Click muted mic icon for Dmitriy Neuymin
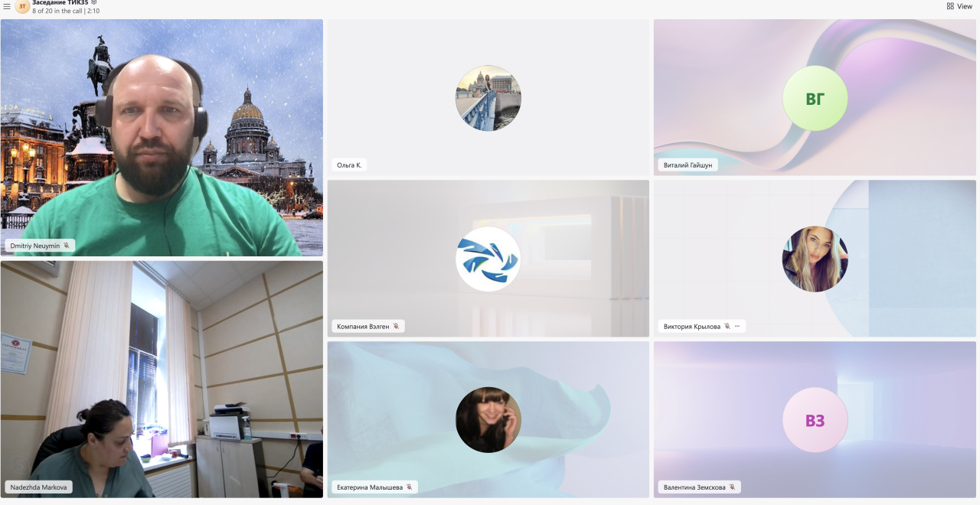 click(67, 246)
